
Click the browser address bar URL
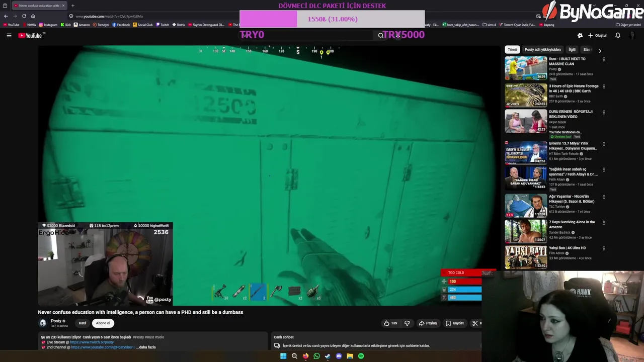point(109,16)
